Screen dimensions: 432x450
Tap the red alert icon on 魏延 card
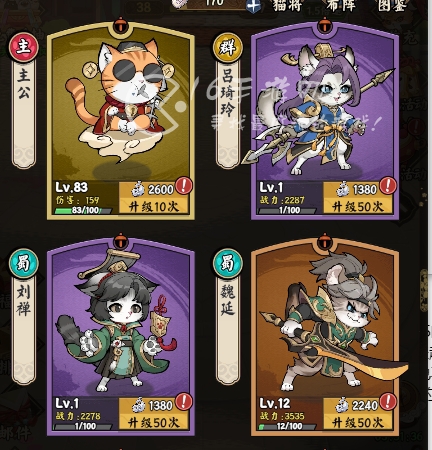[388, 401]
